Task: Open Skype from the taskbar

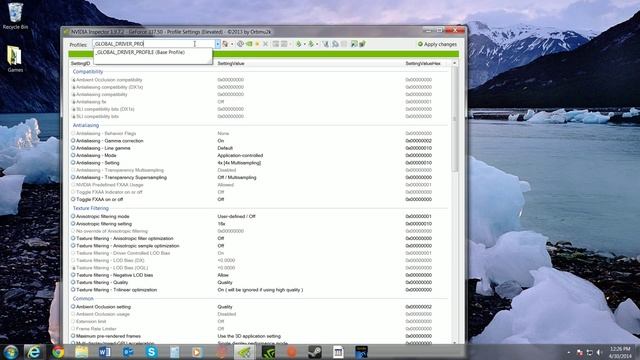Action: (151, 352)
